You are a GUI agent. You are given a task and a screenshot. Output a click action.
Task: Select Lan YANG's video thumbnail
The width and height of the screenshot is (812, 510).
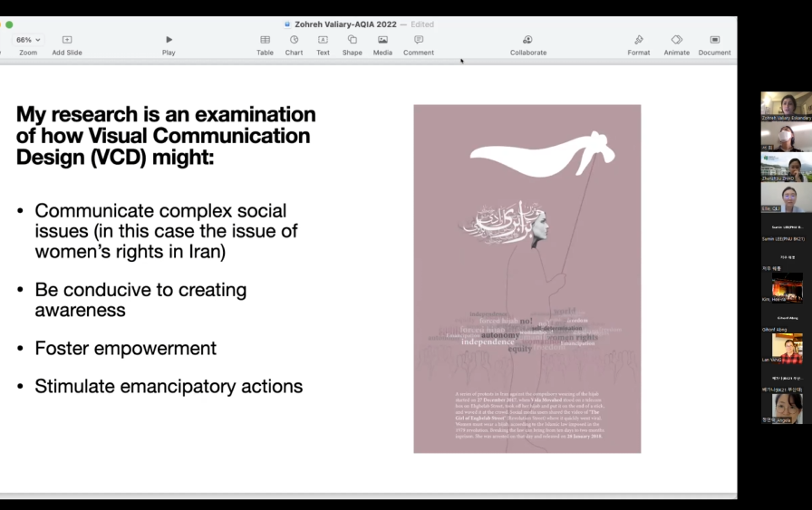[786, 348]
